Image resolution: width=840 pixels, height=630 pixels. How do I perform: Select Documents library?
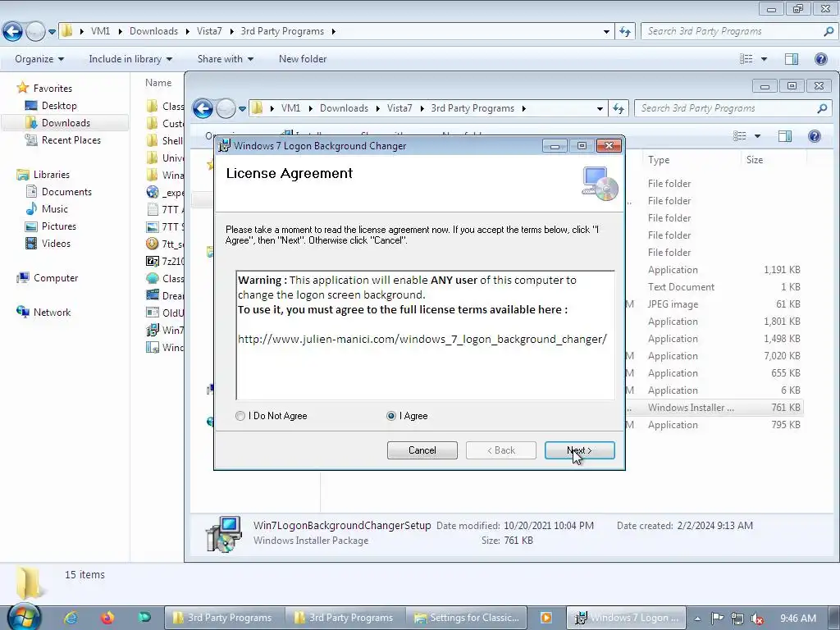(x=66, y=192)
